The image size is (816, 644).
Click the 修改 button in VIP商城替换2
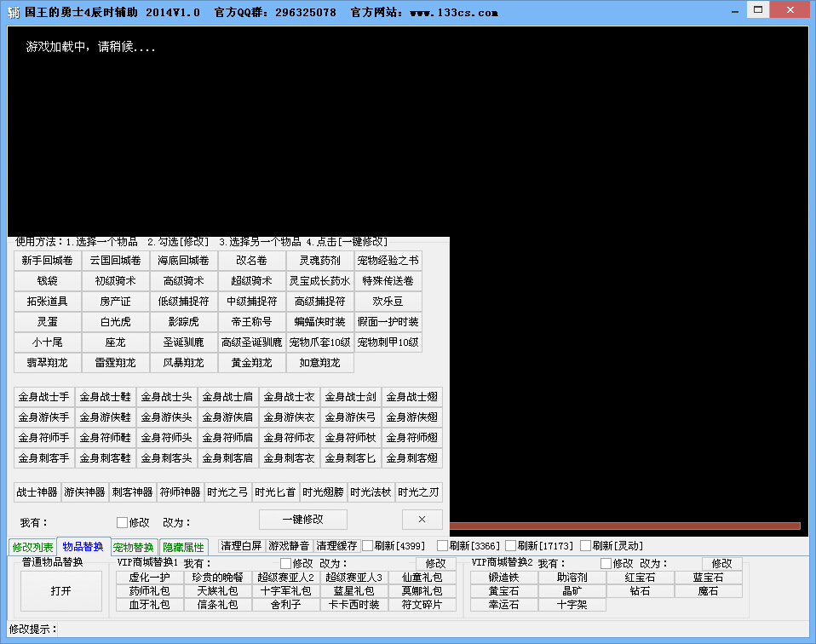click(x=721, y=563)
